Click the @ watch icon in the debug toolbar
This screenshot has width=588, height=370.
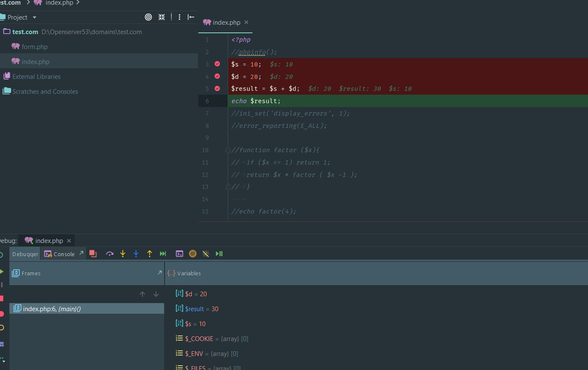(193, 254)
